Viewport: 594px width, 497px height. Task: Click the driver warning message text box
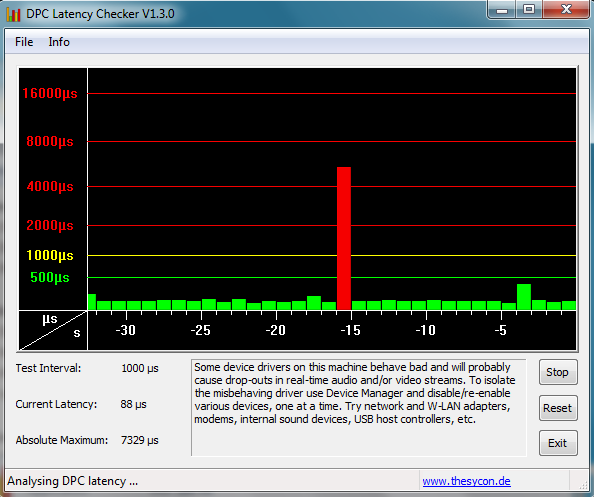(359, 408)
